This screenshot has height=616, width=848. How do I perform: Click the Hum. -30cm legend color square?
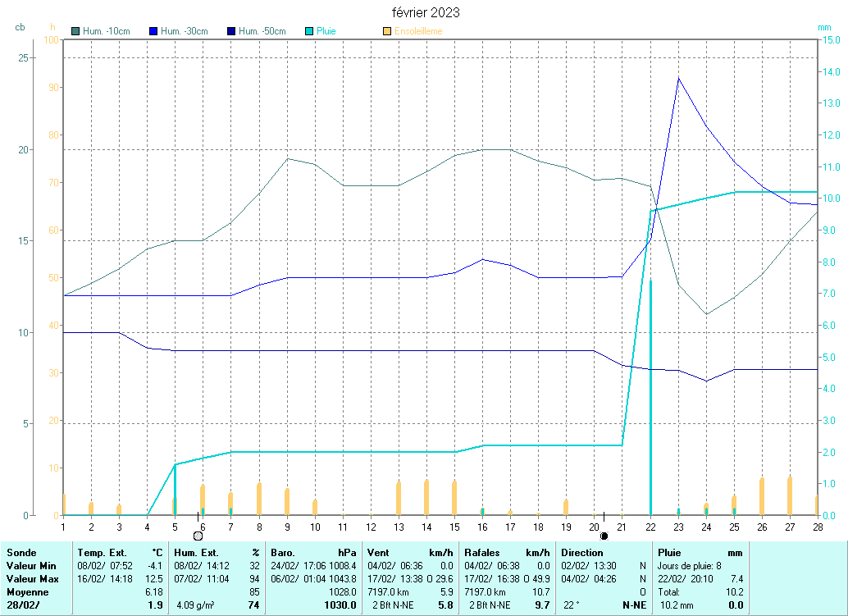[153, 32]
